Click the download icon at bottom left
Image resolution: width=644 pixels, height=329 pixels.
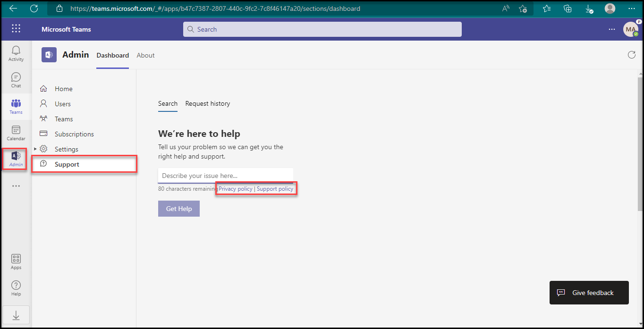[x=16, y=315]
